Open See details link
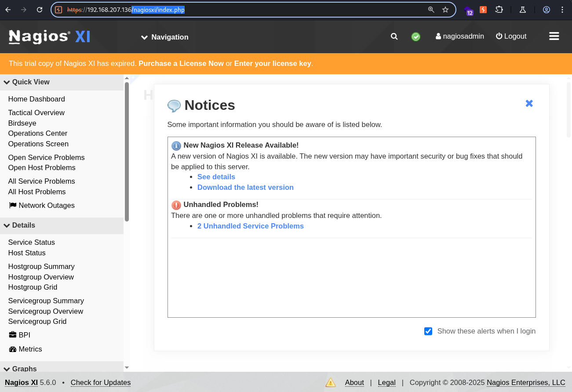 [216, 177]
